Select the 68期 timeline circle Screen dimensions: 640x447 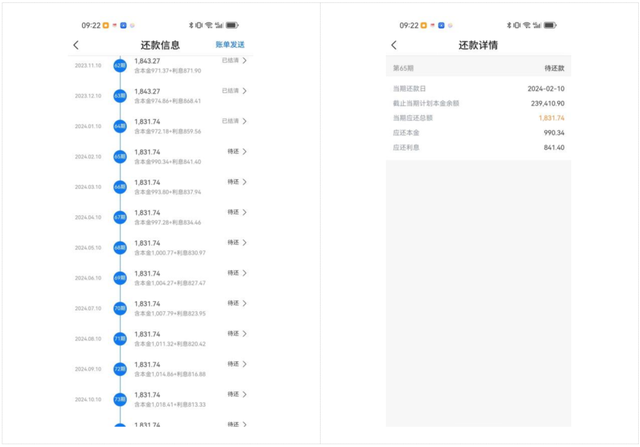click(120, 247)
